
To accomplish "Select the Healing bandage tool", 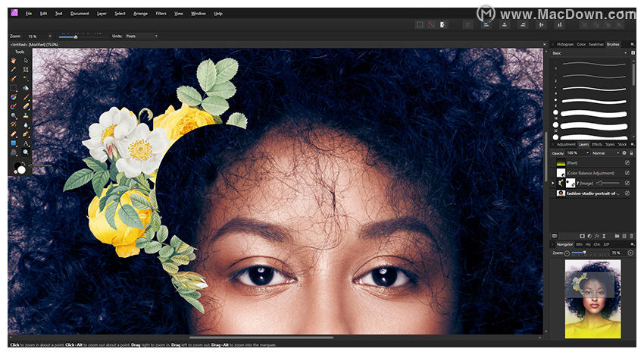I will [14, 134].
